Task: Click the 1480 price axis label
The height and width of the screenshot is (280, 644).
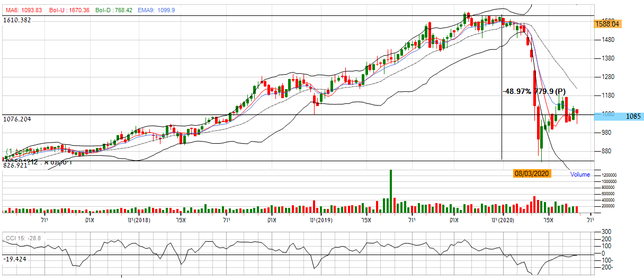Action: coord(604,40)
